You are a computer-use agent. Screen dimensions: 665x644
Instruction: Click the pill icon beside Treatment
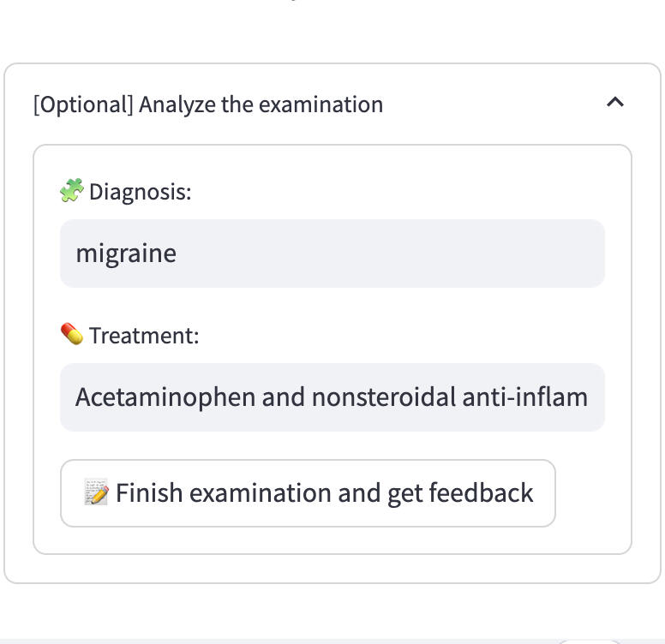[x=71, y=334]
